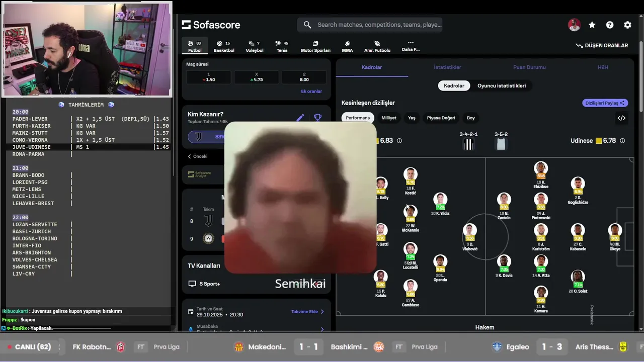Open the Sofascore home logo
The width and height of the screenshot is (644, 362).
pos(211,25)
